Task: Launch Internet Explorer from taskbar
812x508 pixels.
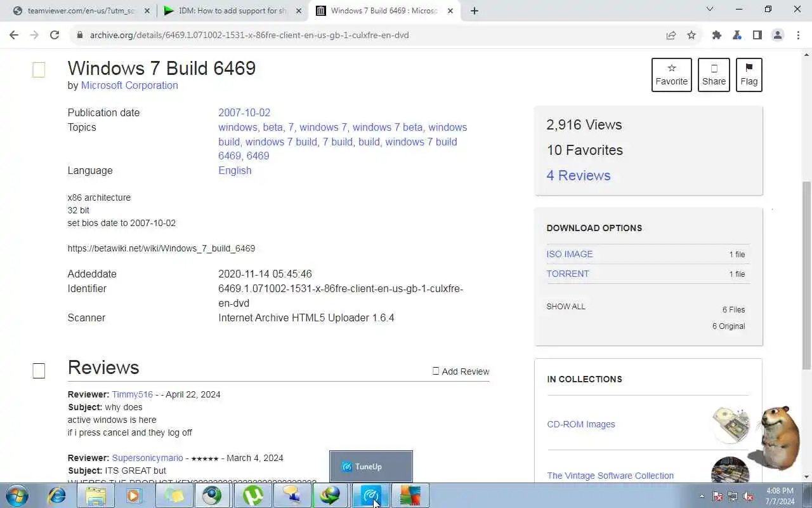Action: coord(56,496)
